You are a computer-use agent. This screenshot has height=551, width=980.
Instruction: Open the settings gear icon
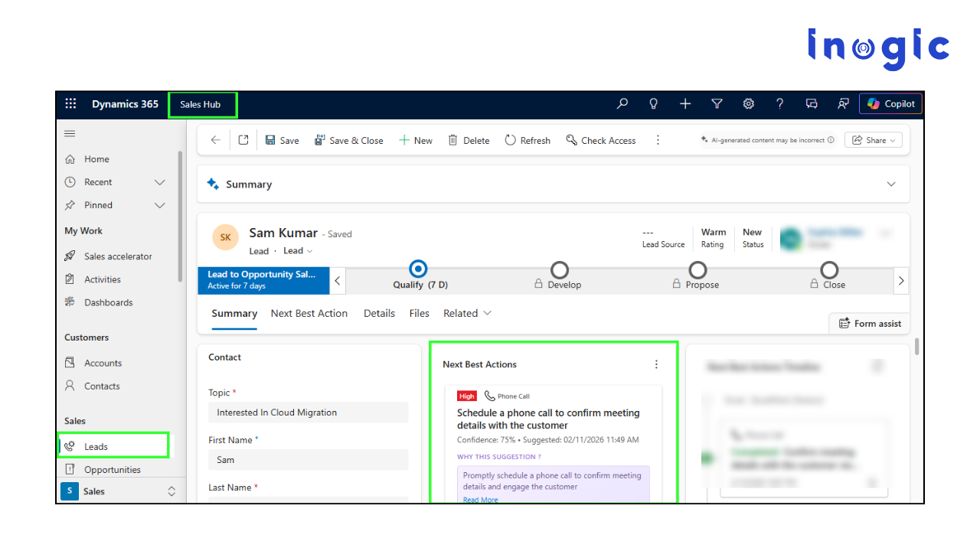pyautogui.click(x=749, y=104)
